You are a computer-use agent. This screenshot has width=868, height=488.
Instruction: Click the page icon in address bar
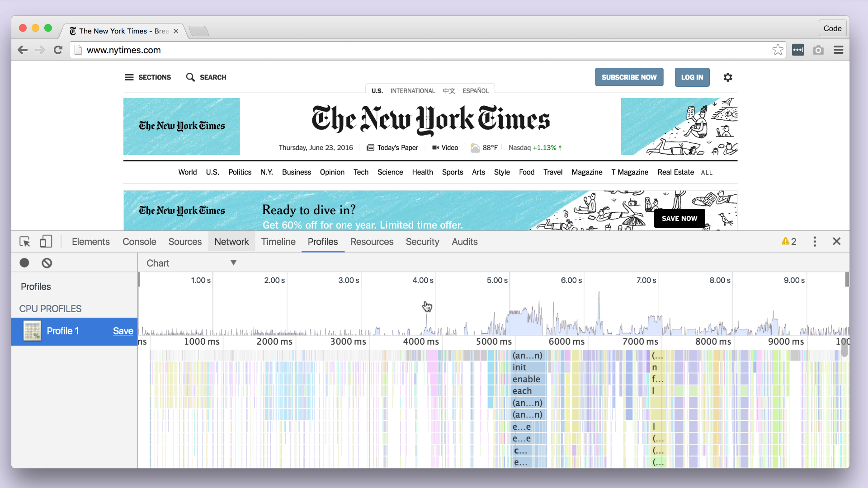click(78, 50)
